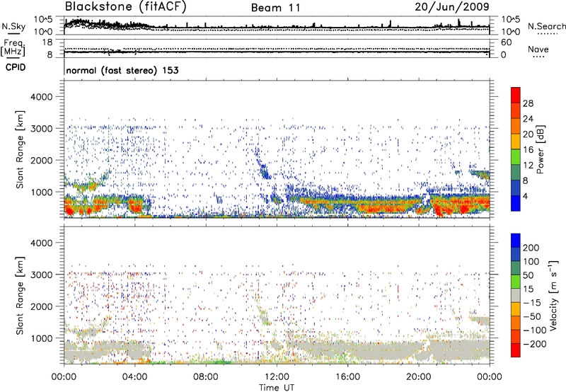Click the '-15' value on Velocity colorbar
The width and height of the screenshot is (566, 392).
(532, 303)
